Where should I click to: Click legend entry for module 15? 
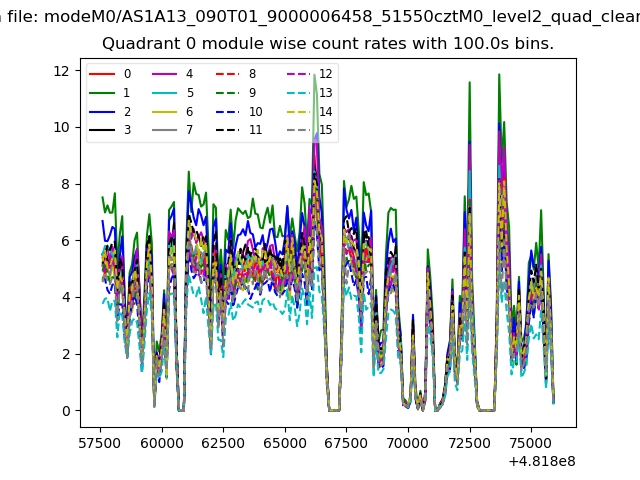point(310,130)
